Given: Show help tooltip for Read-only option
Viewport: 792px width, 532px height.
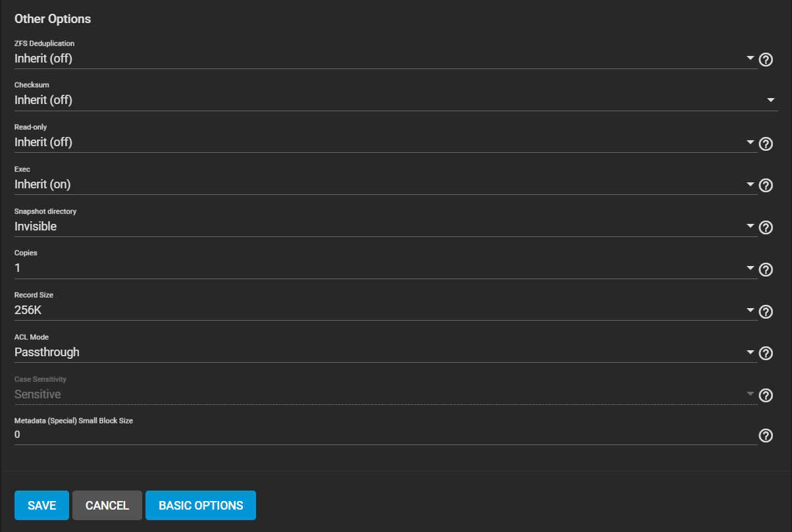Looking at the screenshot, I should click(766, 144).
